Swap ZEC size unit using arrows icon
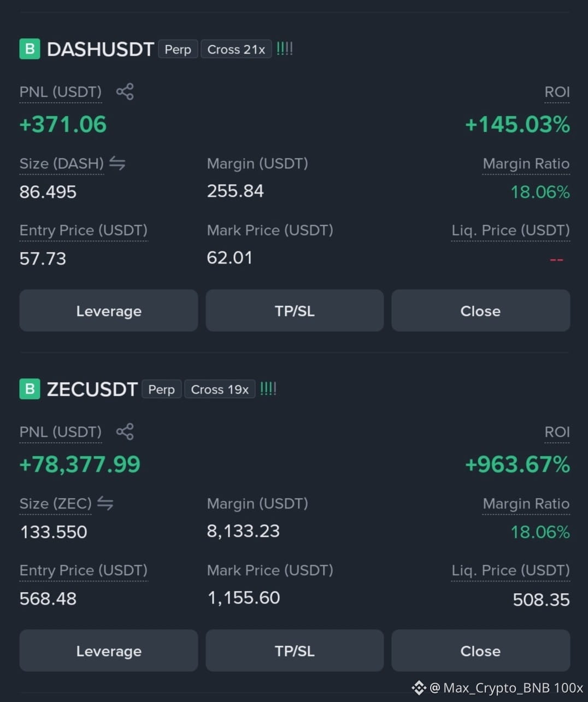 [105, 503]
